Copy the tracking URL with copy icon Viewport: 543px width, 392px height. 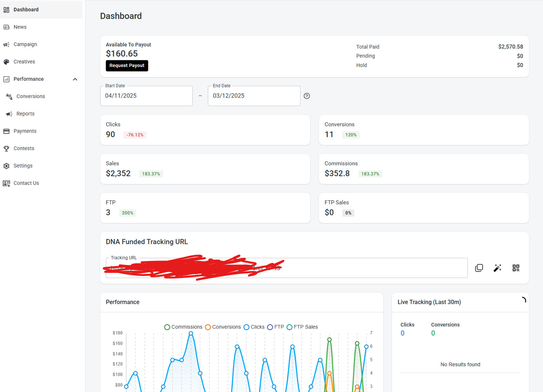point(479,268)
